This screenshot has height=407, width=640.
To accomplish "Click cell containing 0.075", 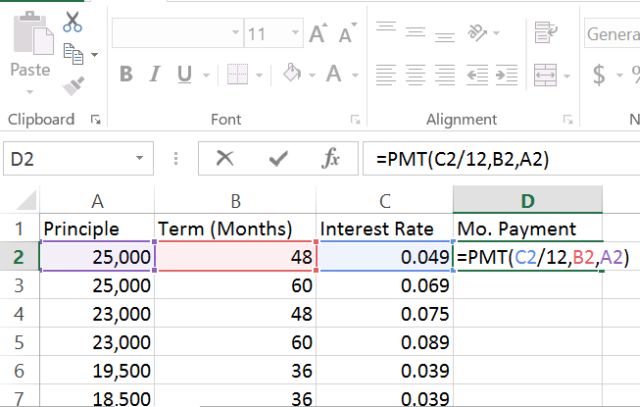I will (x=385, y=314).
